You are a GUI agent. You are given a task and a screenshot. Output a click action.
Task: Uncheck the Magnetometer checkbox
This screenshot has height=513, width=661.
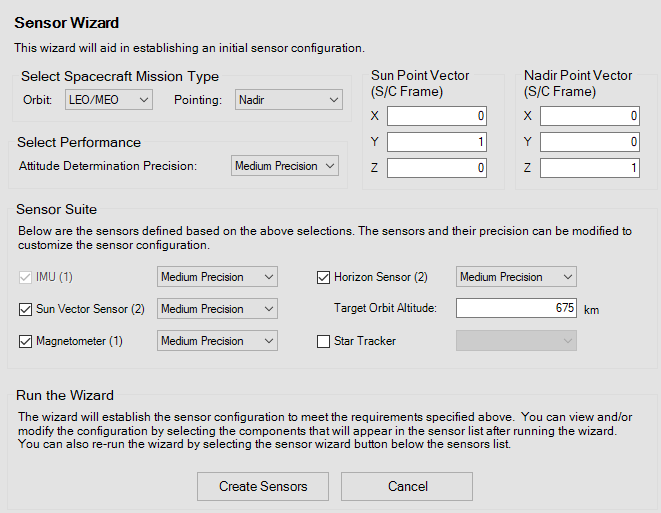click(26, 341)
